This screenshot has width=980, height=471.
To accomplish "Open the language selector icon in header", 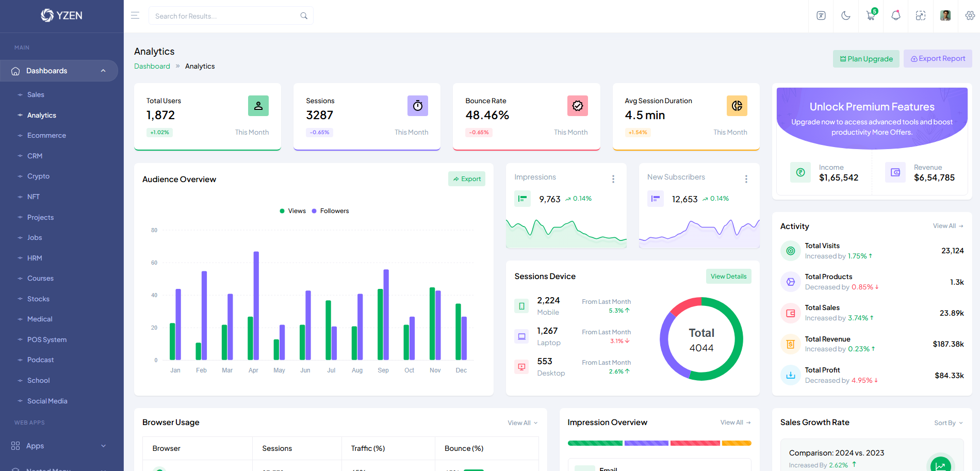I will [821, 15].
